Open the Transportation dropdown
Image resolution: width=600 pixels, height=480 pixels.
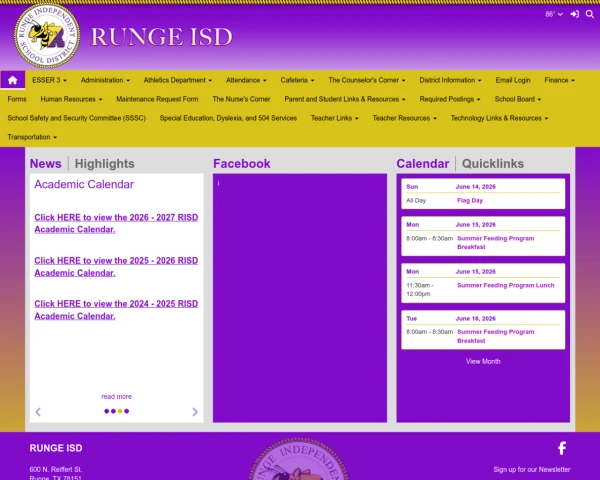coord(32,137)
